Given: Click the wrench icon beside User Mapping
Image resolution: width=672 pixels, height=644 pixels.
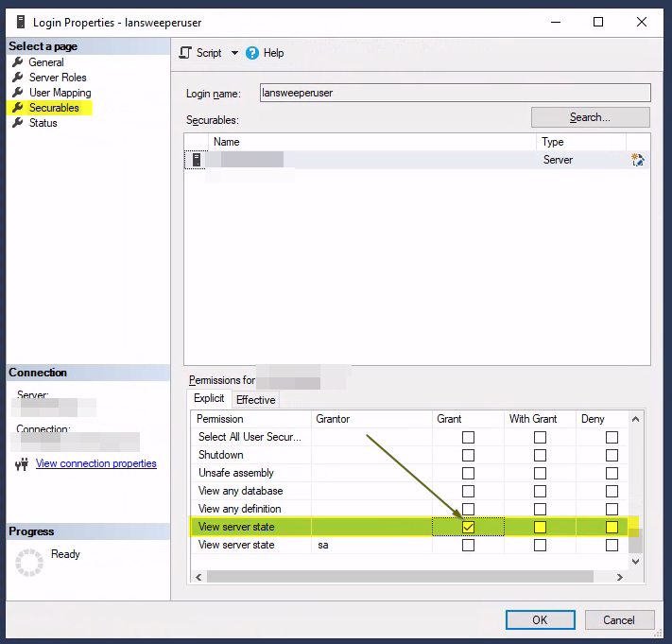Looking at the screenshot, I should coord(18,93).
